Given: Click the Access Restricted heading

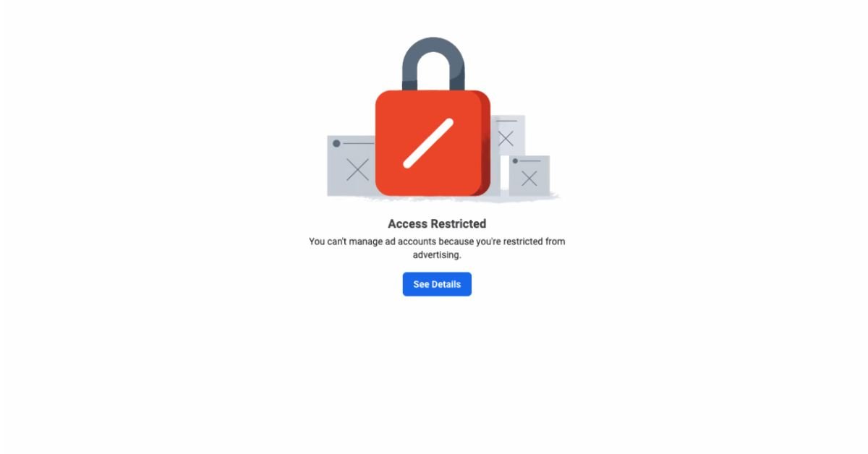Looking at the screenshot, I should pos(436,223).
